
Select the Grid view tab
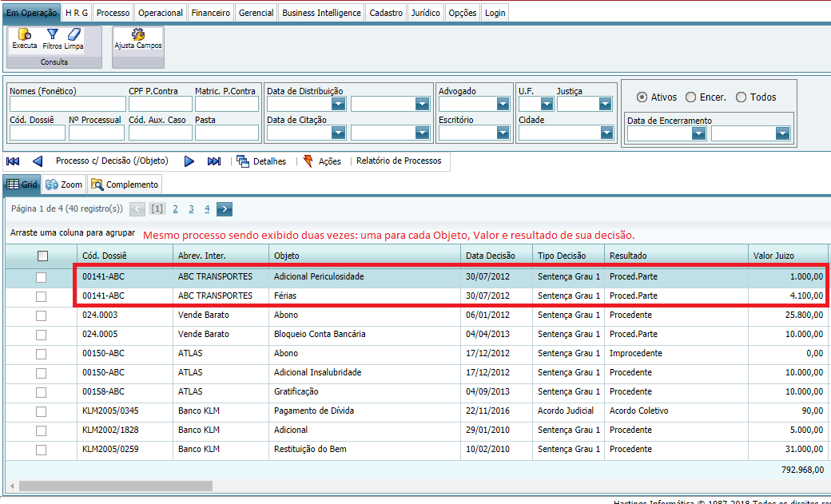22,185
